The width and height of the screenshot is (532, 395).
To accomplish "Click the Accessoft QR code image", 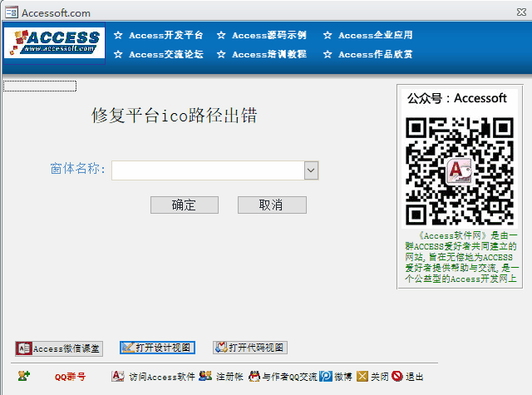I will 460,171.
